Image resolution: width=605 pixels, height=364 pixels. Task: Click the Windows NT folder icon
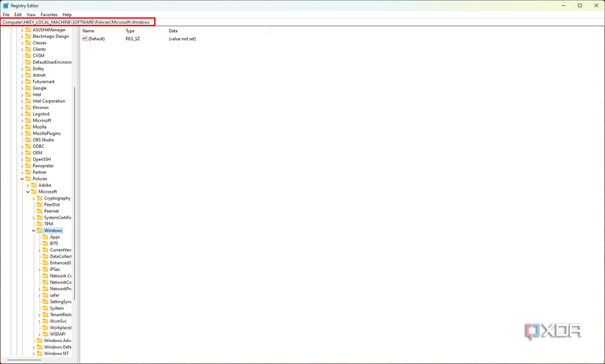tap(40, 353)
